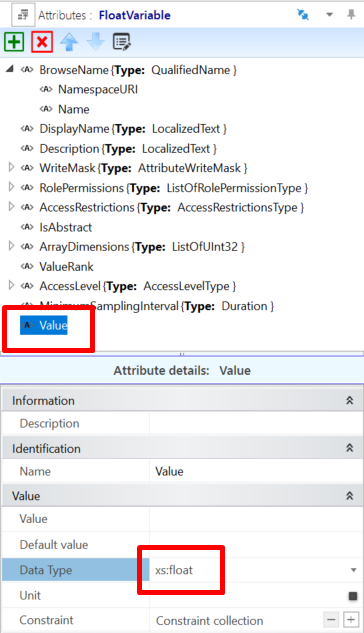
Task: Click the A icon beside ValueRank
Action: pyautogui.click(x=27, y=266)
